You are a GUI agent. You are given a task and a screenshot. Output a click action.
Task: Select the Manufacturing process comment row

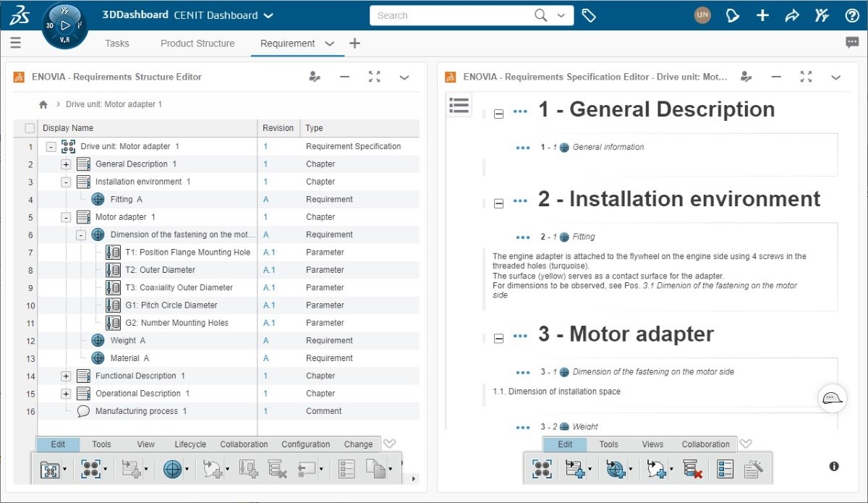tap(216, 411)
